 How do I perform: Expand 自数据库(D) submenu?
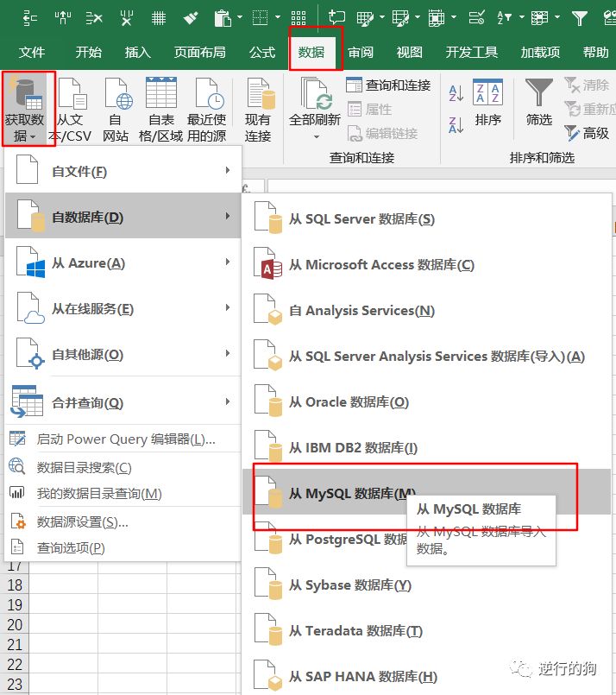click(123, 216)
